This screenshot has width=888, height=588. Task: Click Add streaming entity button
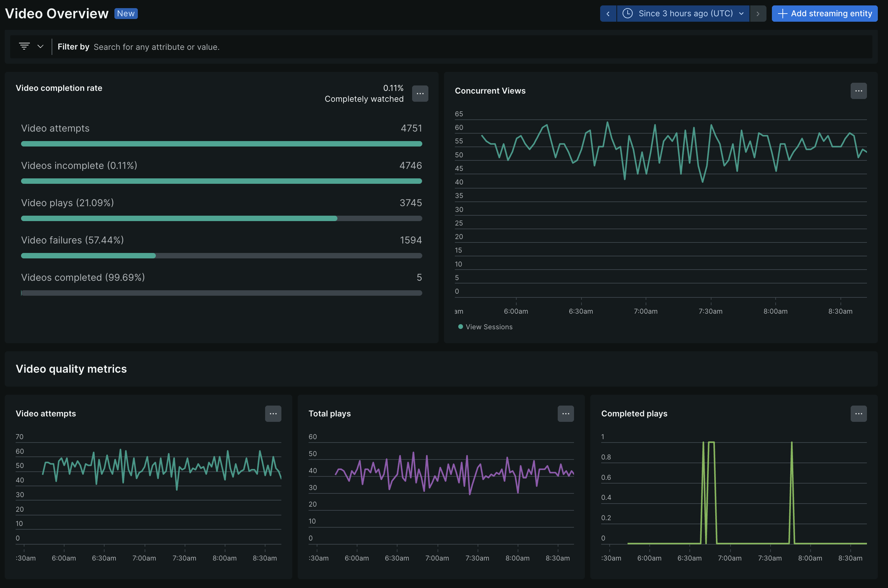pos(824,14)
